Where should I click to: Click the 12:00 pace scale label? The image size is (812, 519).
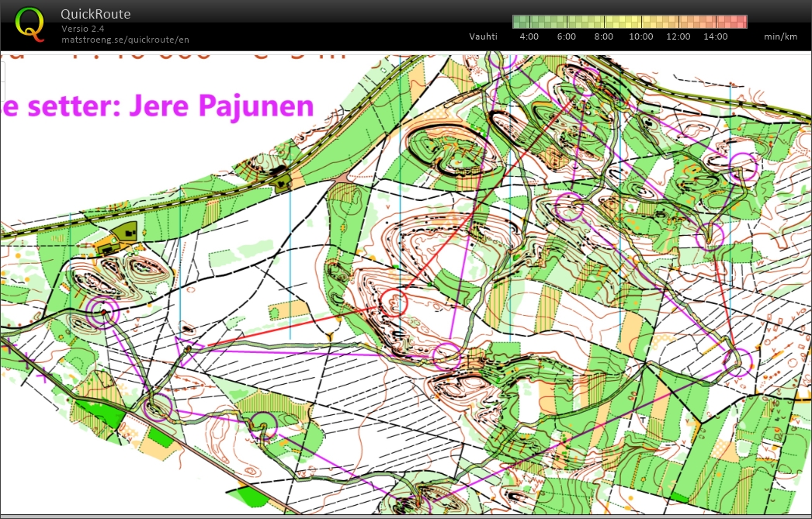[x=678, y=36]
